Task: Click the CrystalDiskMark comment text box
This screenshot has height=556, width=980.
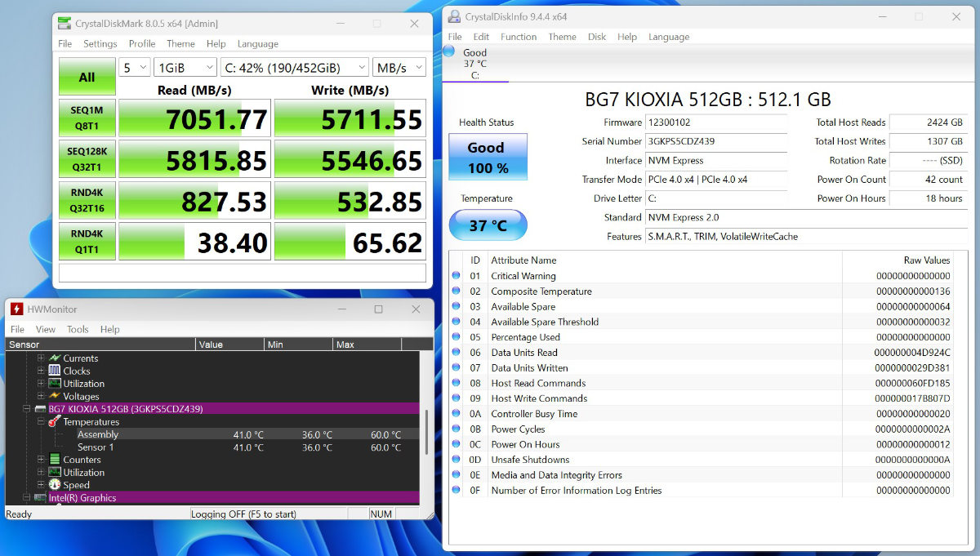Action: point(243,273)
